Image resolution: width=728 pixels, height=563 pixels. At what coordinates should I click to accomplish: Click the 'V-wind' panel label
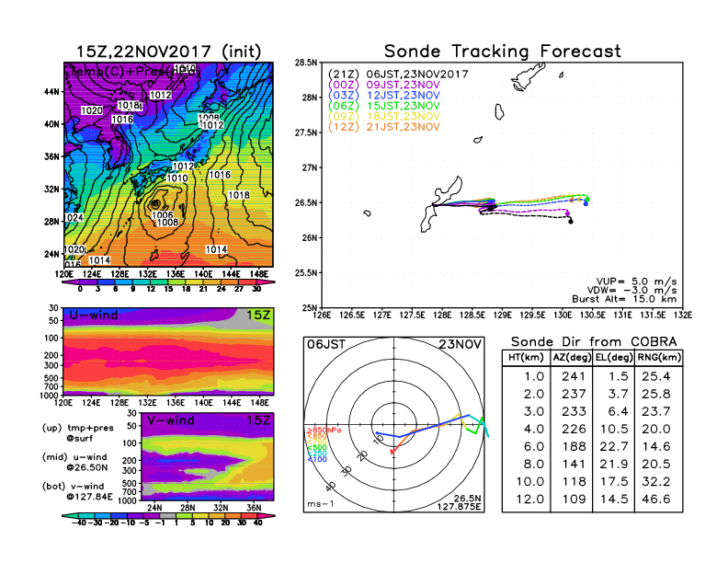[x=170, y=420]
